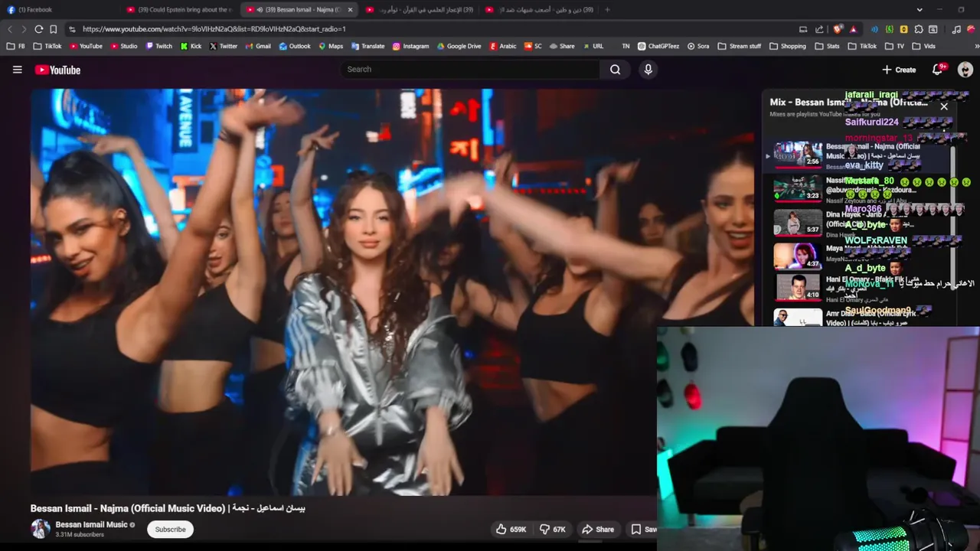This screenshot has height=551, width=980.
Task: Open the tab search dropdown chevron
Action: 920,10
